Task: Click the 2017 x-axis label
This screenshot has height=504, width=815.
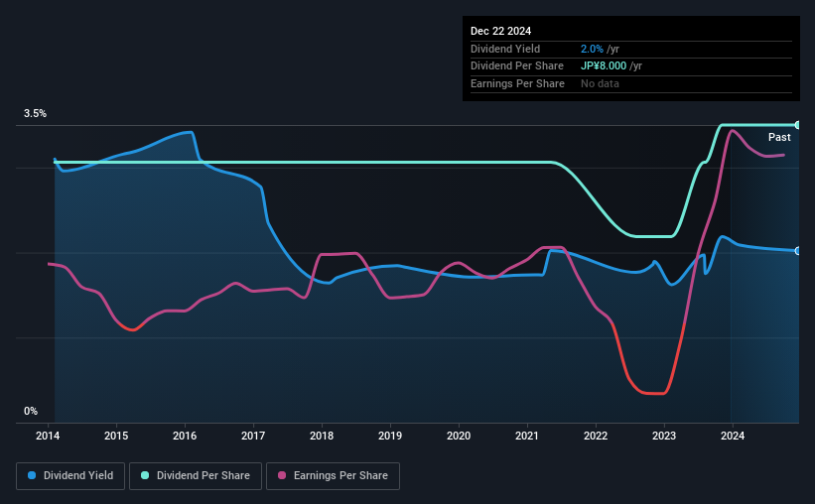Action: (x=253, y=436)
